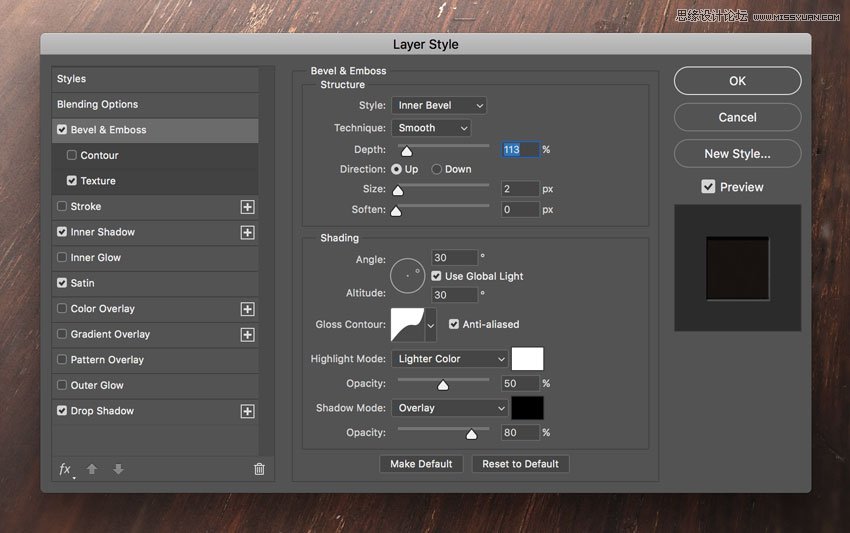Screen dimensions: 850x533
Task: Select the Down direction radio button
Action: (x=437, y=169)
